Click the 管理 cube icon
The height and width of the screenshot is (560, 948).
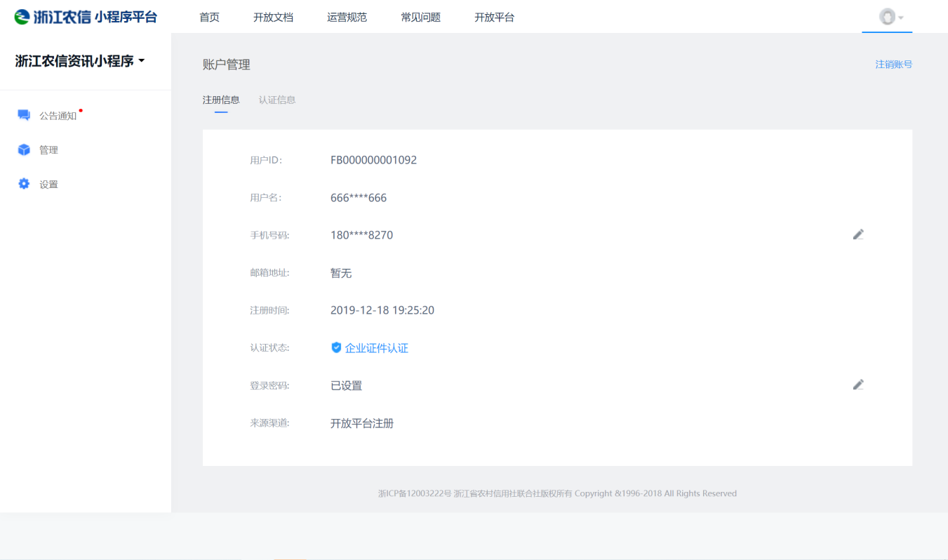coord(24,149)
